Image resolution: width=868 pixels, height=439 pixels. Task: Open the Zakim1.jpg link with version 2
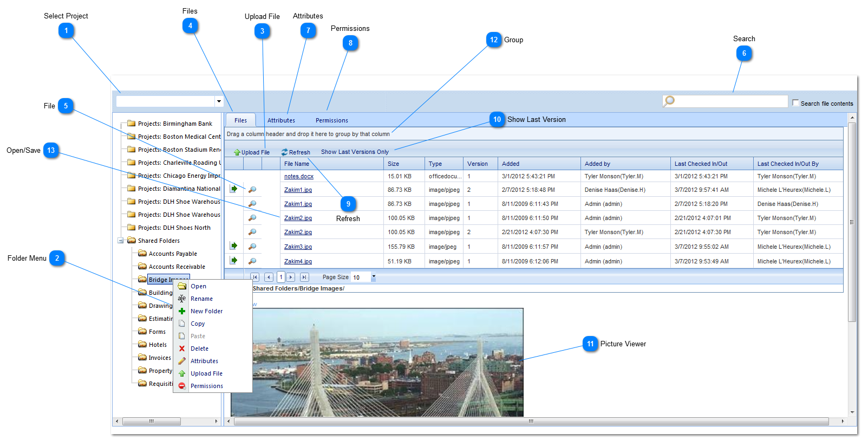[298, 190]
